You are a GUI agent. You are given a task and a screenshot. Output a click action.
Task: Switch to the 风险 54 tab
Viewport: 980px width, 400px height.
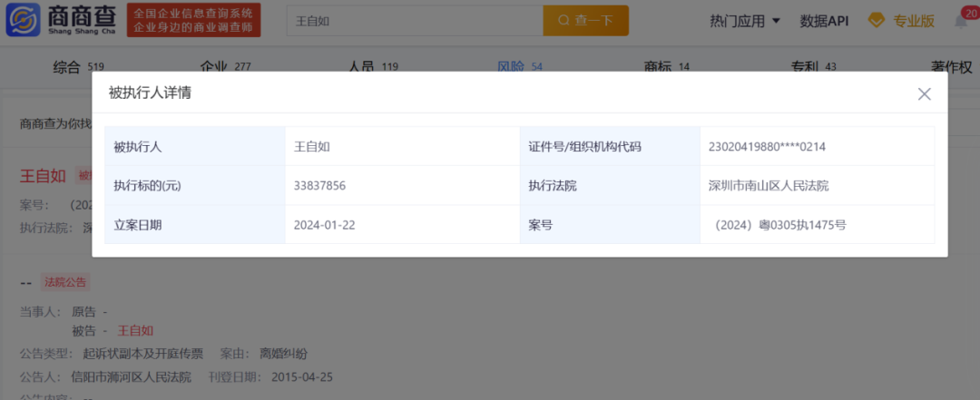(519, 67)
